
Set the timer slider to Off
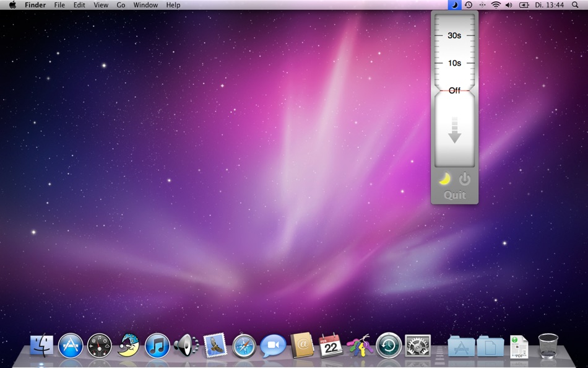[454, 90]
